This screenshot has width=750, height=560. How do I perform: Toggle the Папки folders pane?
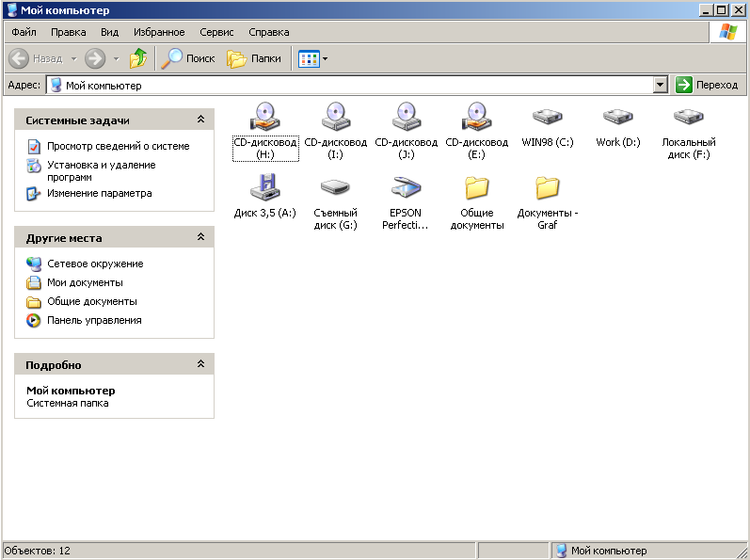tap(254, 58)
